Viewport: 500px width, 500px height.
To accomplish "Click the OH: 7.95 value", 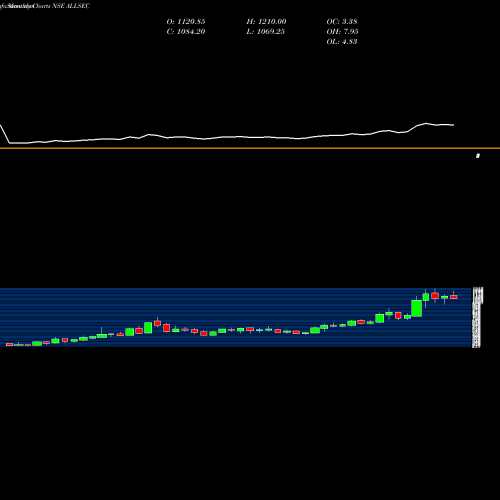I will (342, 32).
